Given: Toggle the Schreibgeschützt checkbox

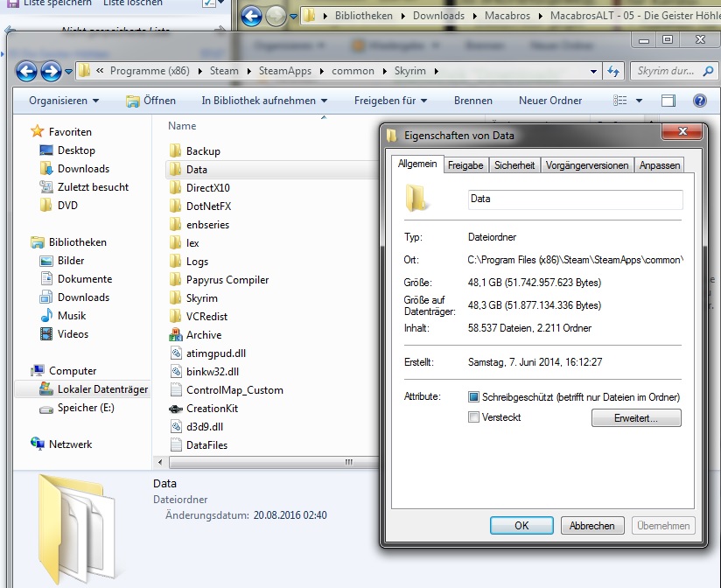Looking at the screenshot, I should (474, 397).
